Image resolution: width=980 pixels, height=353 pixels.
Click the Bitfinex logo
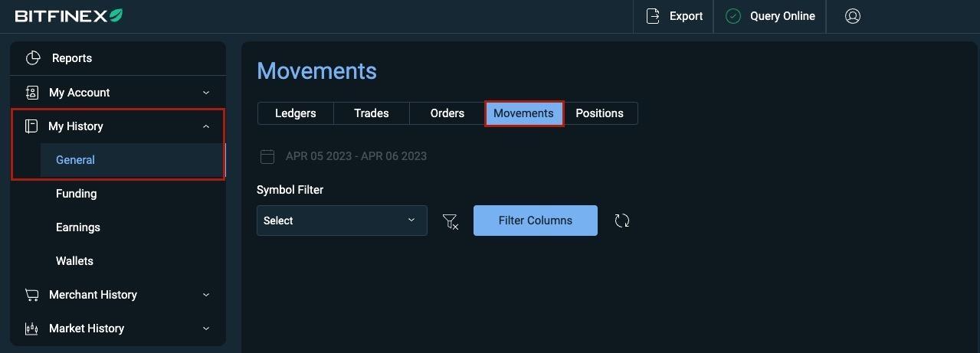pyautogui.click(x=69, y=16)
